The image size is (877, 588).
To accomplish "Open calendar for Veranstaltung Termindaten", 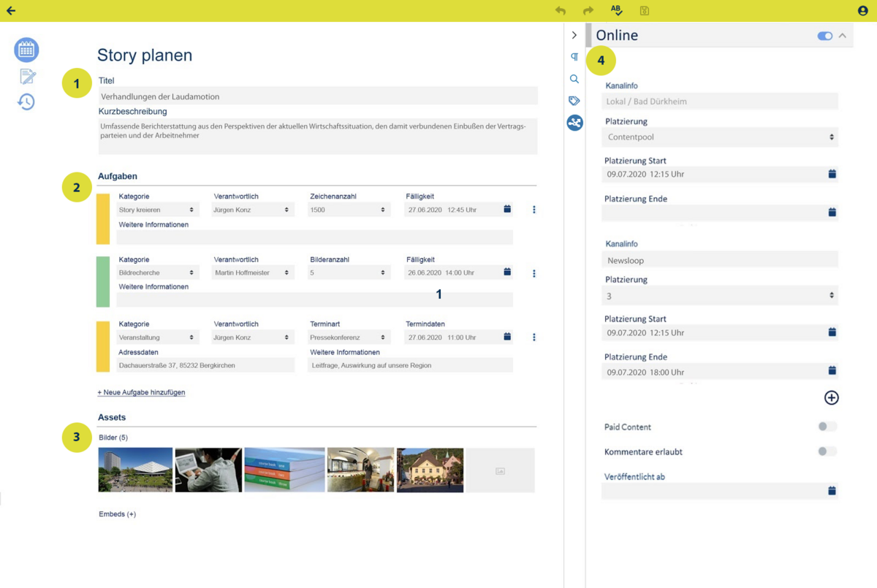I will (x=507, y=337).
